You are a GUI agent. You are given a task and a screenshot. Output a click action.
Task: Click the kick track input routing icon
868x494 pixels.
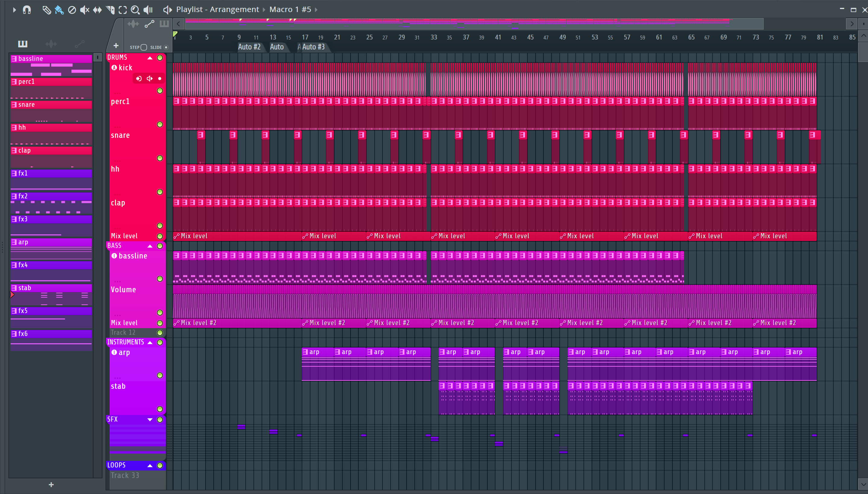click(x=139, y=79)
